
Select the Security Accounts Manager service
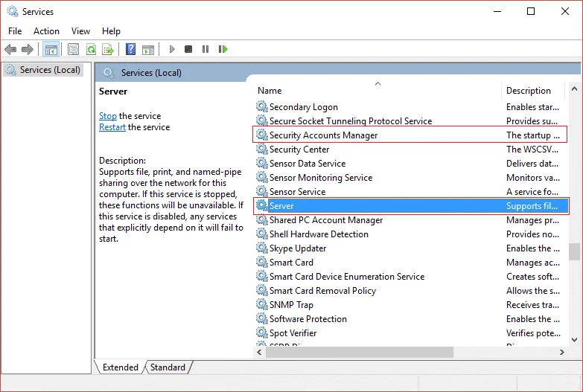(x=410, y=135)
